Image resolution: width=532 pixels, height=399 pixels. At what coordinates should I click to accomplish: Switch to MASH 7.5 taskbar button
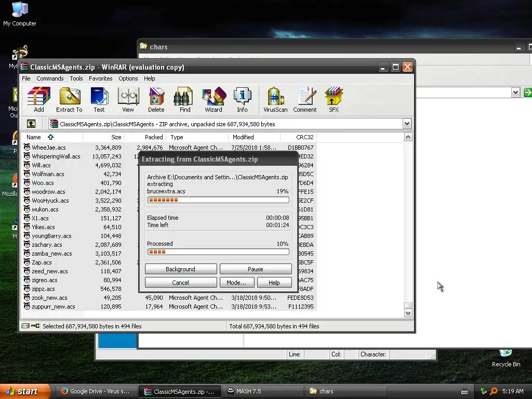264,392
